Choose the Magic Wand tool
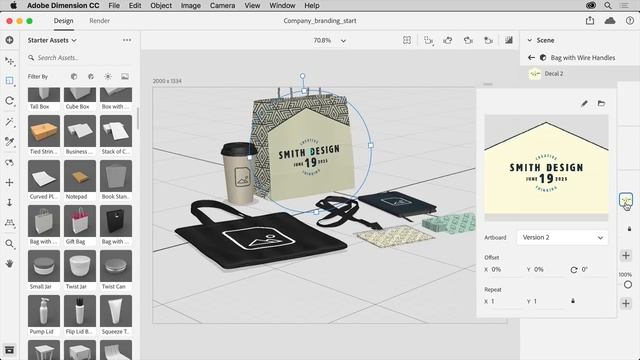Screen dimensions: 640x360 tap(9, 122)
